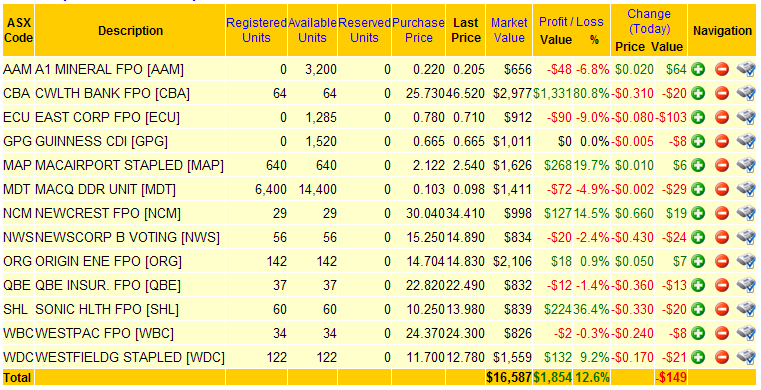Sort by Available Units column header
761x390 pixels.
(312, 30)
